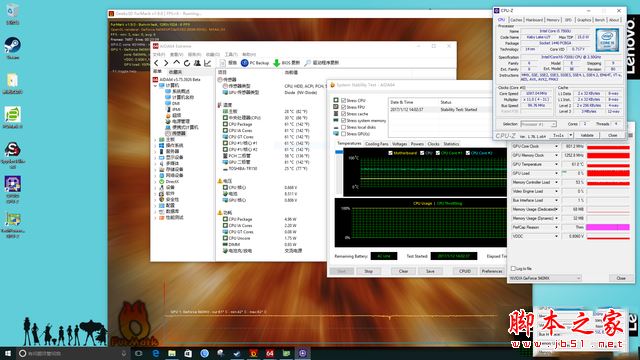The image size is (640, 360).
Task: Click PerfCap Reason magenta bar
Action: [608, 227]
